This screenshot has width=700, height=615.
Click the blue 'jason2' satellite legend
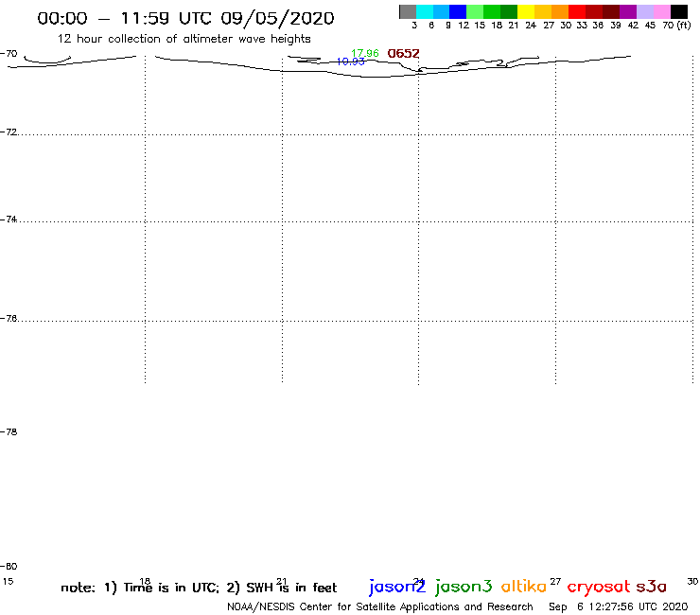point(397,587)
